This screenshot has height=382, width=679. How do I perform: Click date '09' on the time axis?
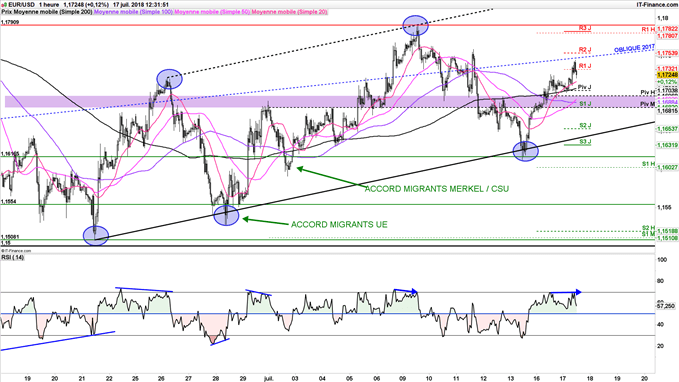click(x=402, y=378)
